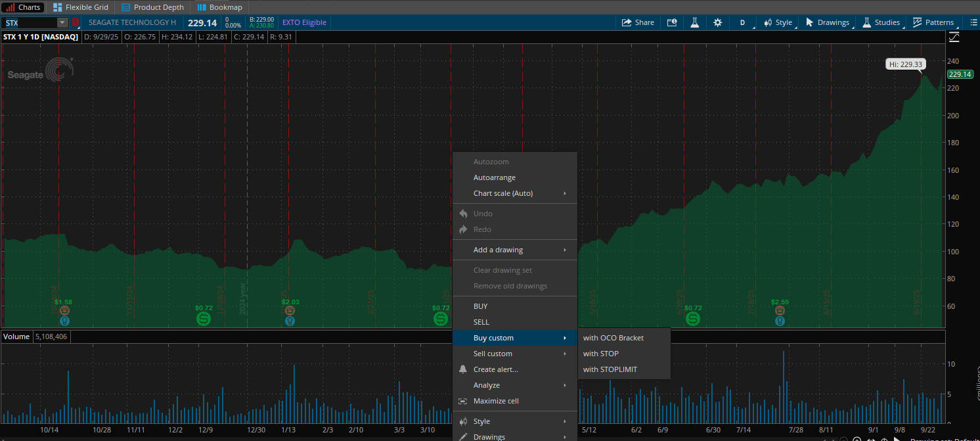Select 'with OCO Bracket' submenu option
The width and height of the screenshot is (980, 441).
pyautogui.click(x=613, y=338)
